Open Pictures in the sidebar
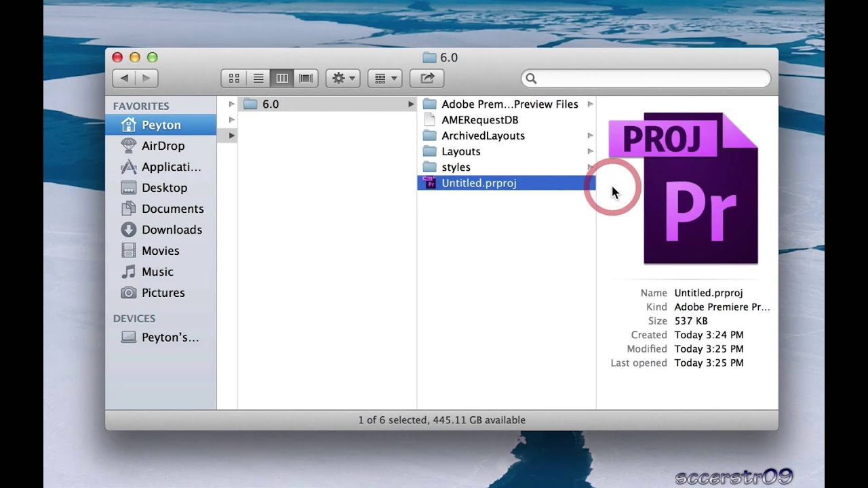This screenshot has height=488, width=868. pyautogui.click(x=161, y=293)
